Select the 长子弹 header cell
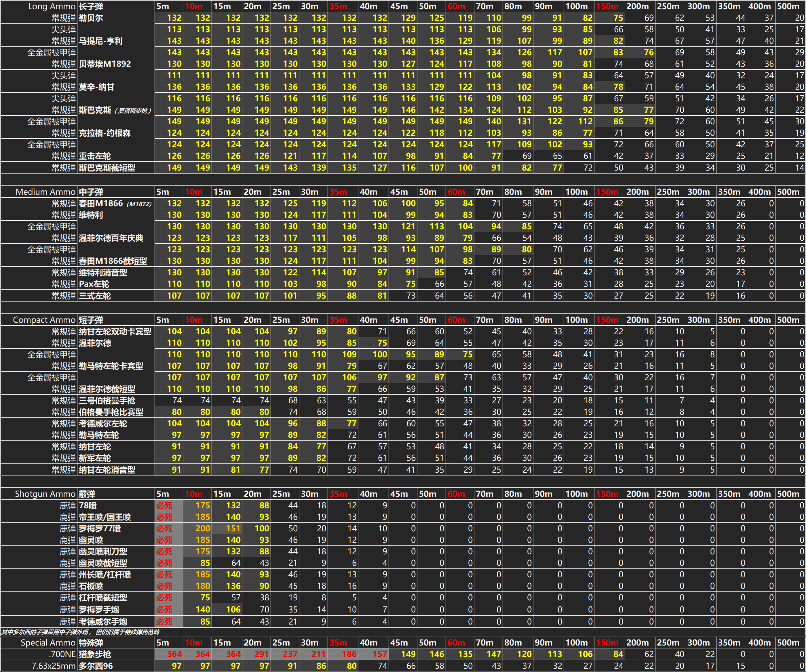This screenshot has width=806, height=672. point(116,6)
